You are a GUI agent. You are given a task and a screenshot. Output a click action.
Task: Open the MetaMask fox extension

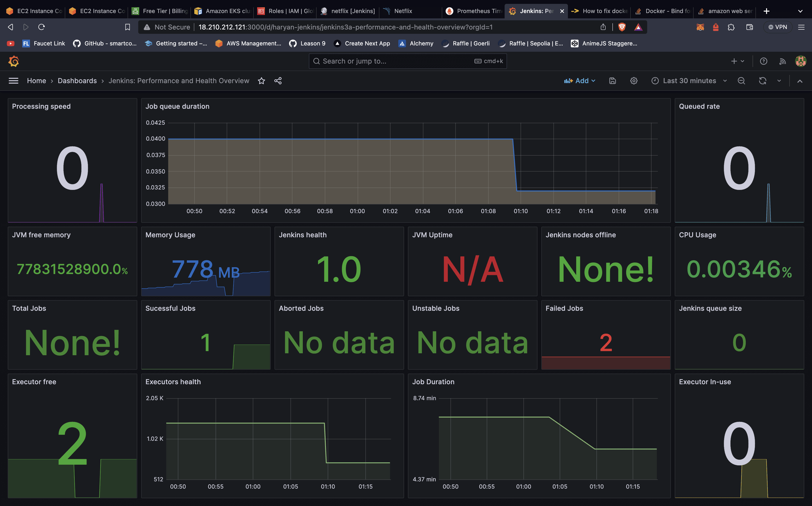(x=700, y=27)
